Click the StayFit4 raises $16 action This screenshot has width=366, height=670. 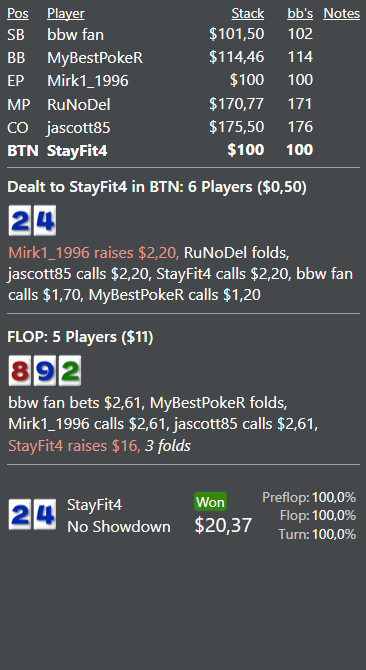click(x=74, y=446)
